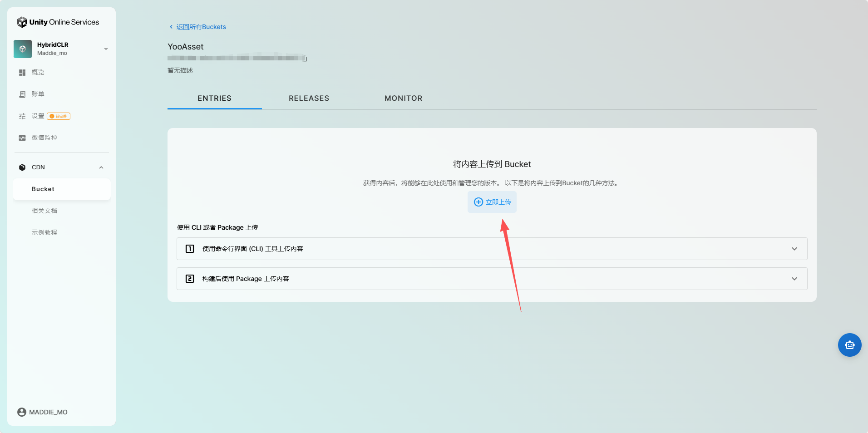
Task: Click the Unity logo icon
Action: (x=22, y=22)
